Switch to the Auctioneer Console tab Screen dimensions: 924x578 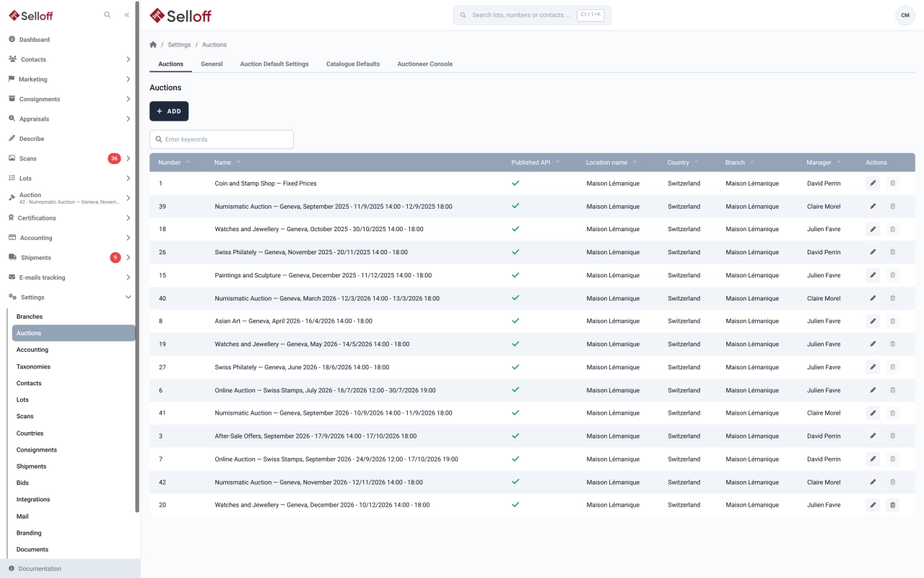coord(425,64)
